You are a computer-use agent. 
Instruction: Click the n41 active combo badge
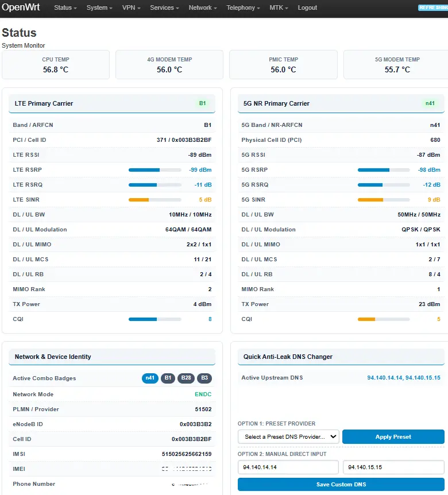[150, 378]
